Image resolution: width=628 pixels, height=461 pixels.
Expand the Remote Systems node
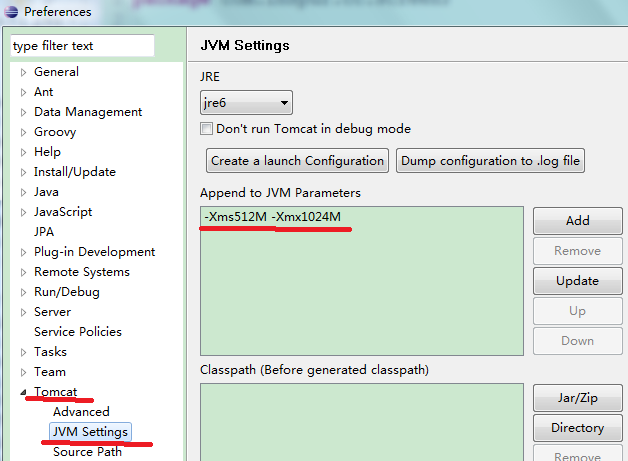click(x=24, y=273)
